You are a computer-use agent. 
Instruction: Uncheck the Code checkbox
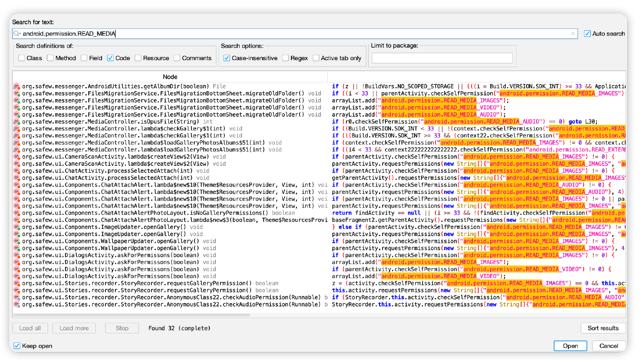(x=110, y=58)
